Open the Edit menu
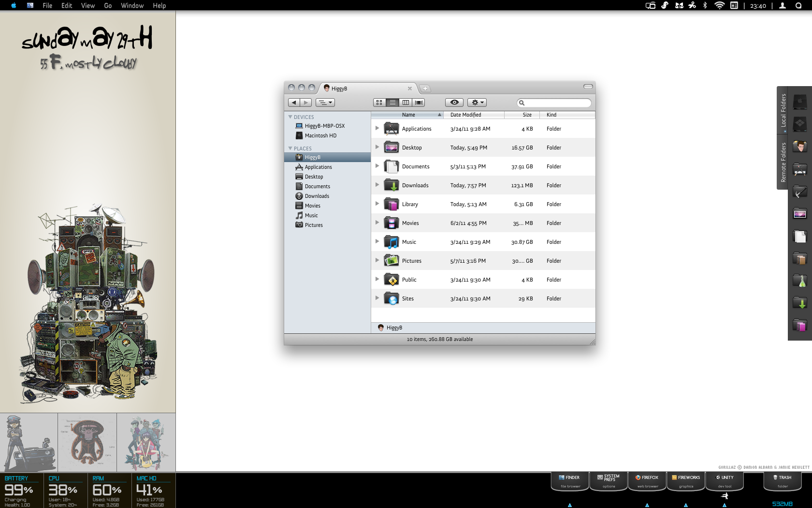 pos(67,5)
